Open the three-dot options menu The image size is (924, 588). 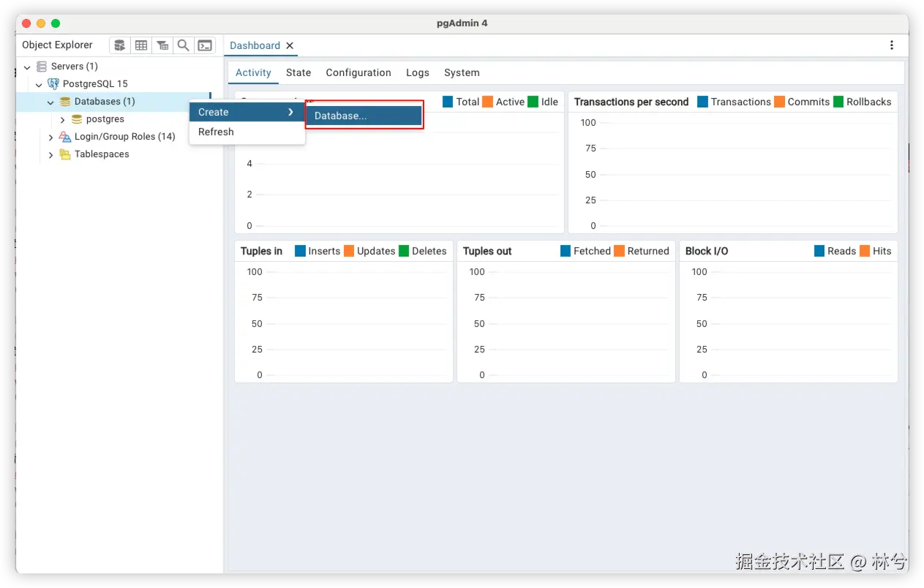click(891, 45)
